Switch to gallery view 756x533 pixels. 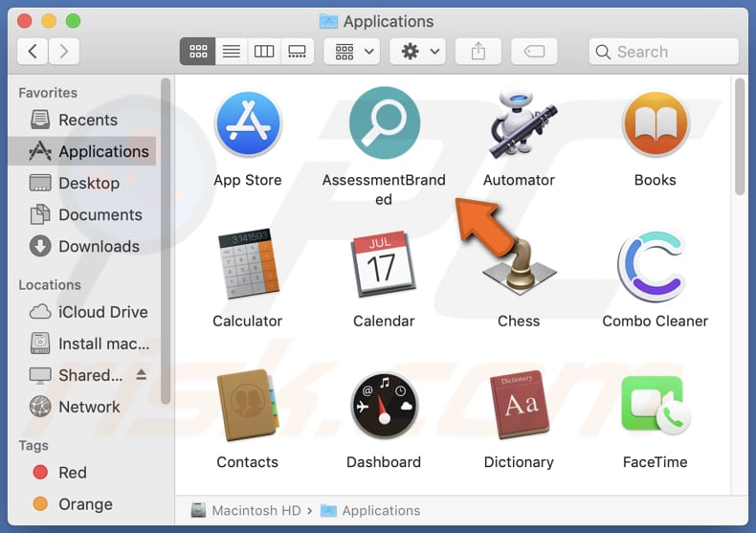(297, 51)
